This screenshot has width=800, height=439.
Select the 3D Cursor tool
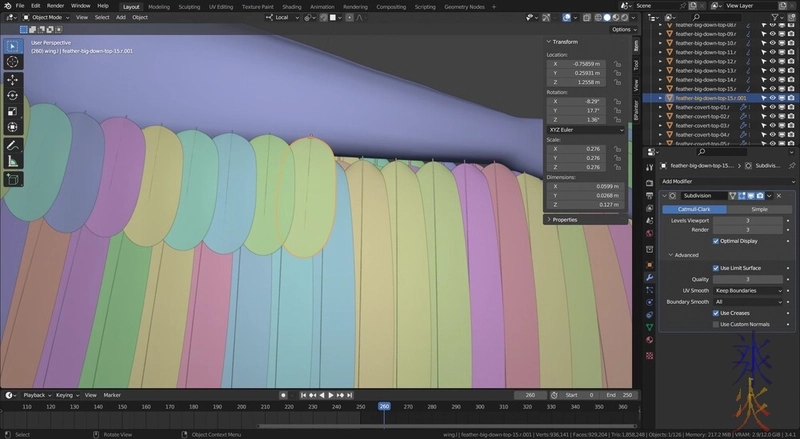13,62
